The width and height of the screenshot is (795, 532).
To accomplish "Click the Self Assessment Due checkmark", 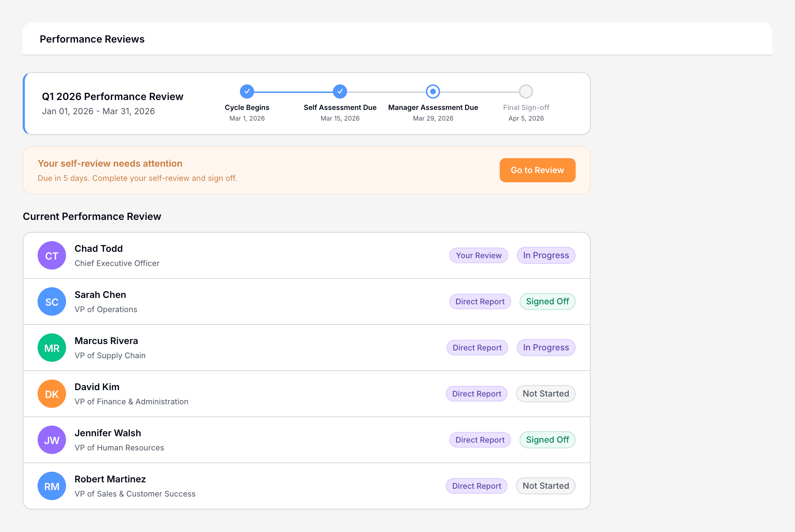I will 340,91.
